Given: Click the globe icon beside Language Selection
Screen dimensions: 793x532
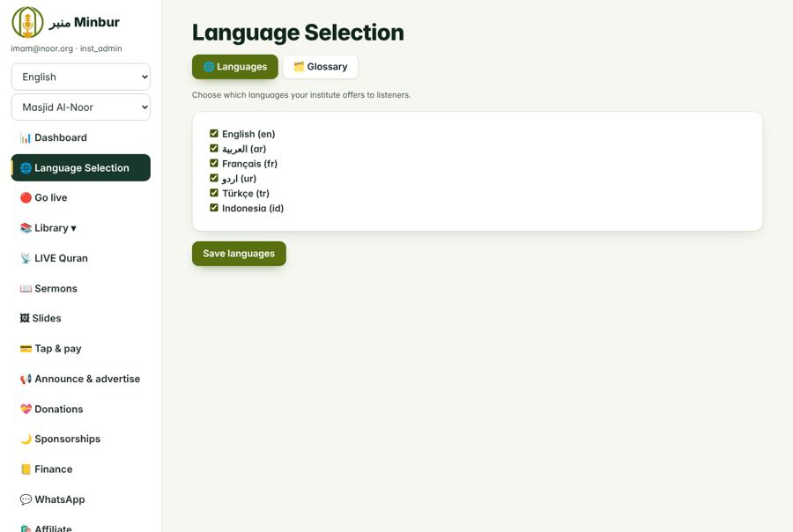Looking at the screenshot, I should 26,168.
